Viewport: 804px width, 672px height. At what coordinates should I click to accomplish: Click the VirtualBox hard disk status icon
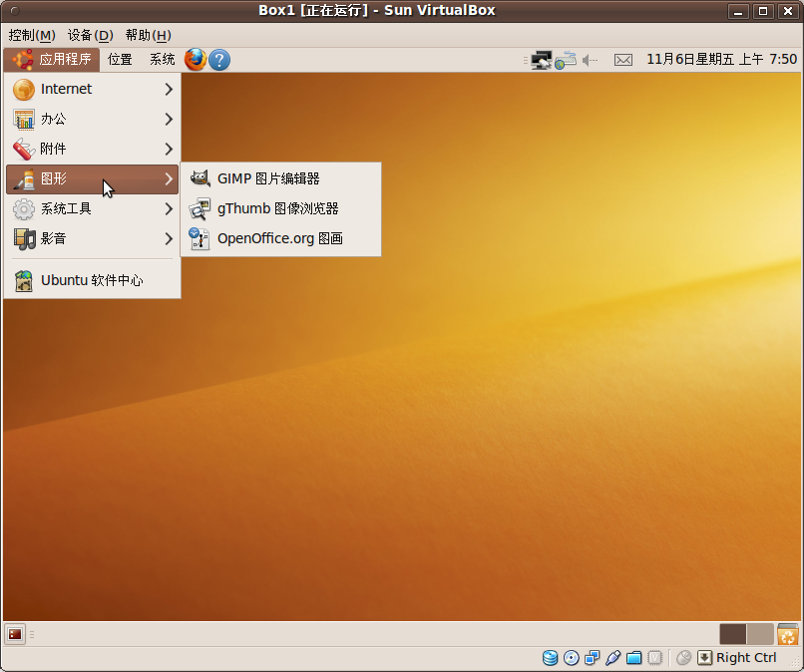tap(551, 658)
